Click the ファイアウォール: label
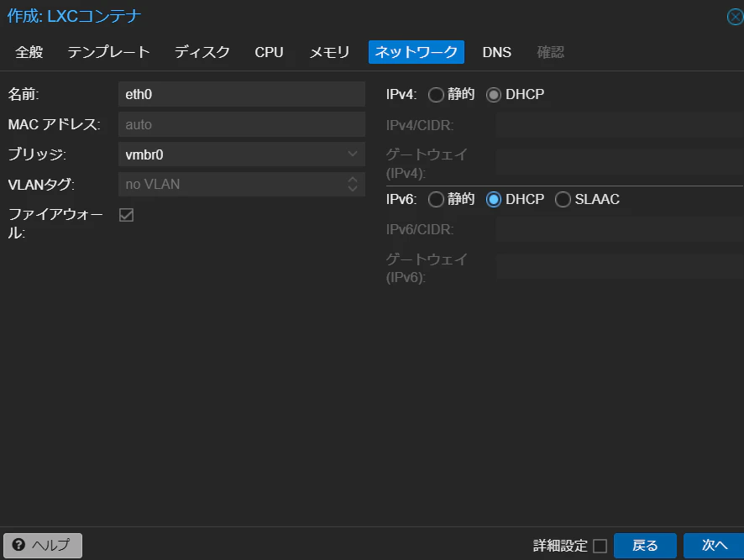Screen dimensions: 744x560 55,223
